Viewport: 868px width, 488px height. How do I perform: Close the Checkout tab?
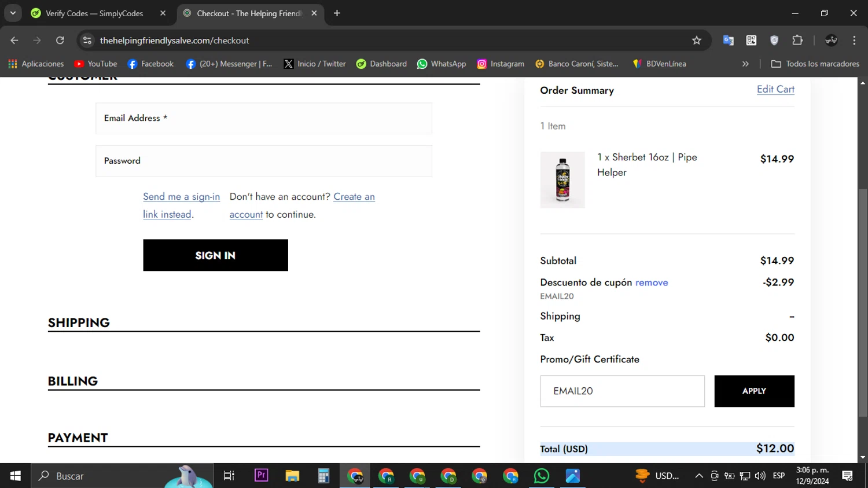pyautogui.click(x=314, y=13)
